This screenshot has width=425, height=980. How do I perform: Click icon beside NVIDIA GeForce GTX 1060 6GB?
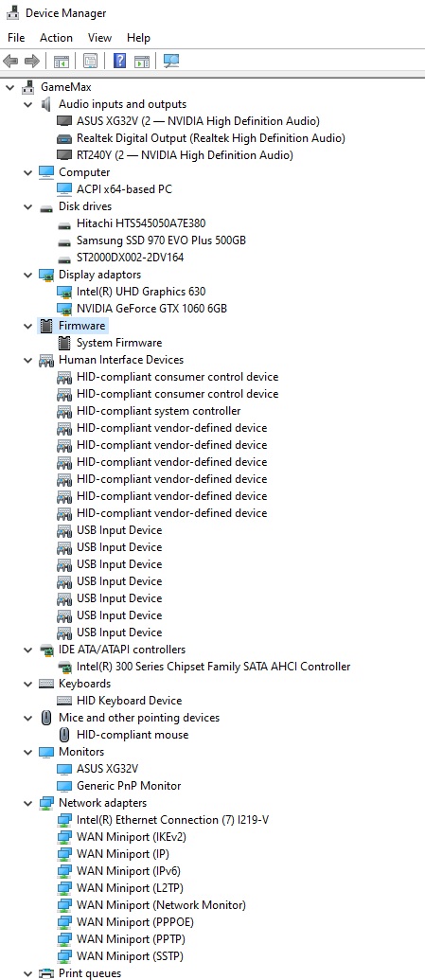pyautogui.click(x=64, y=309)
